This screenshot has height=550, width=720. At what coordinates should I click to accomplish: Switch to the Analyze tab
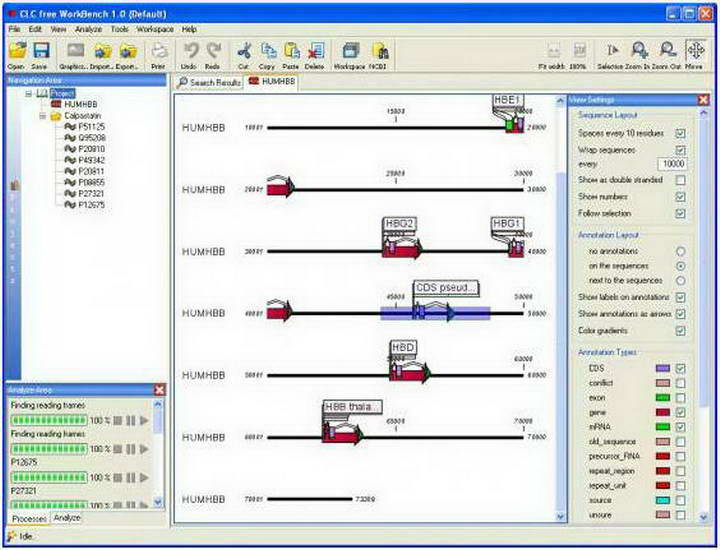click(67, 518)
